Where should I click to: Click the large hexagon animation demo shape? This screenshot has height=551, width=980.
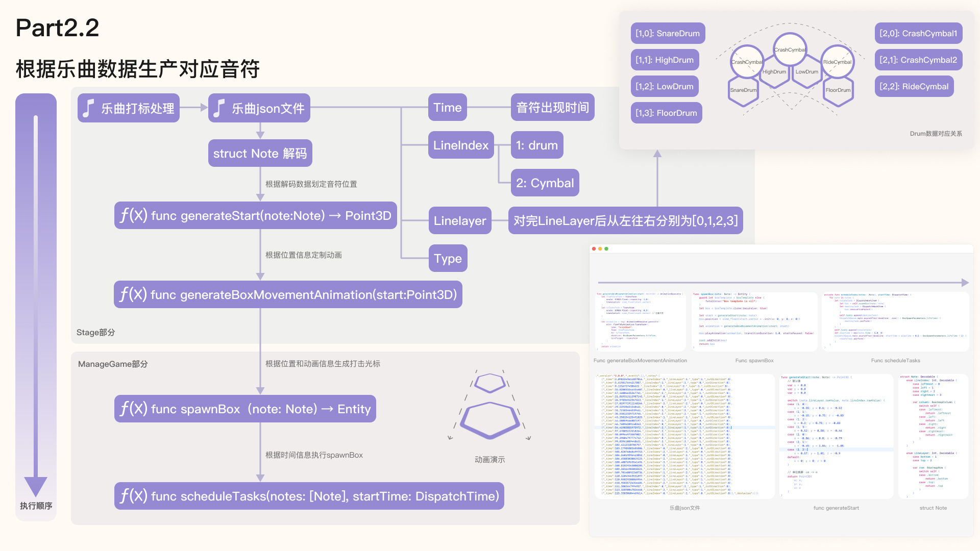(489, 420)
